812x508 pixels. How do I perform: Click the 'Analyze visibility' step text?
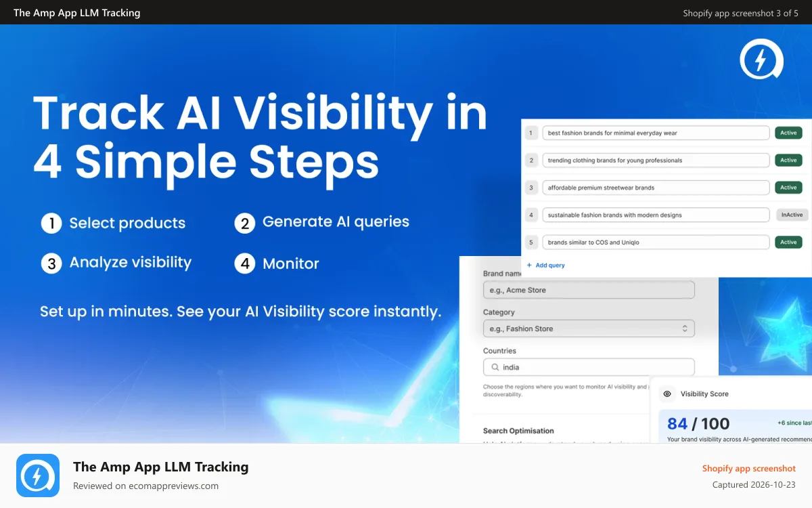pos(131,263)
